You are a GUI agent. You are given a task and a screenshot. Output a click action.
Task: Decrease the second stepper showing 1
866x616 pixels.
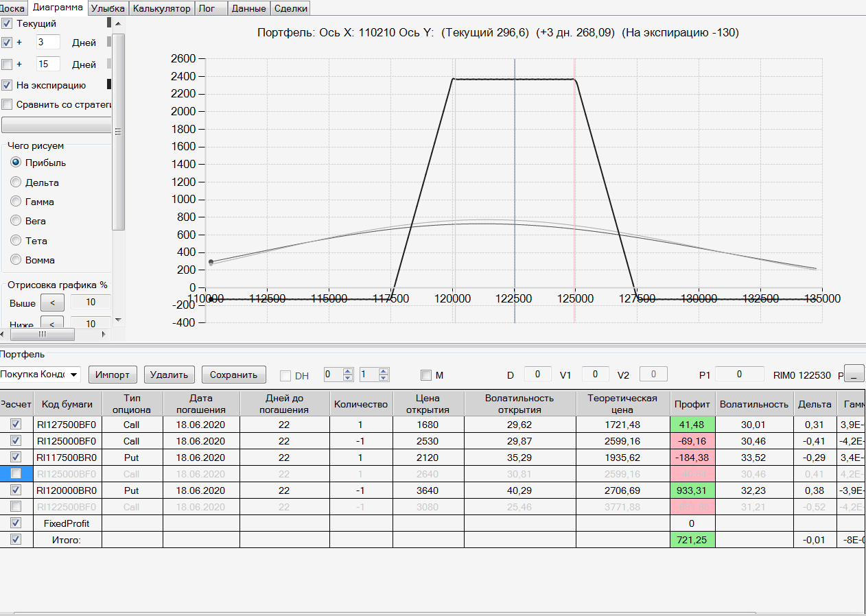tap(384, 378)
